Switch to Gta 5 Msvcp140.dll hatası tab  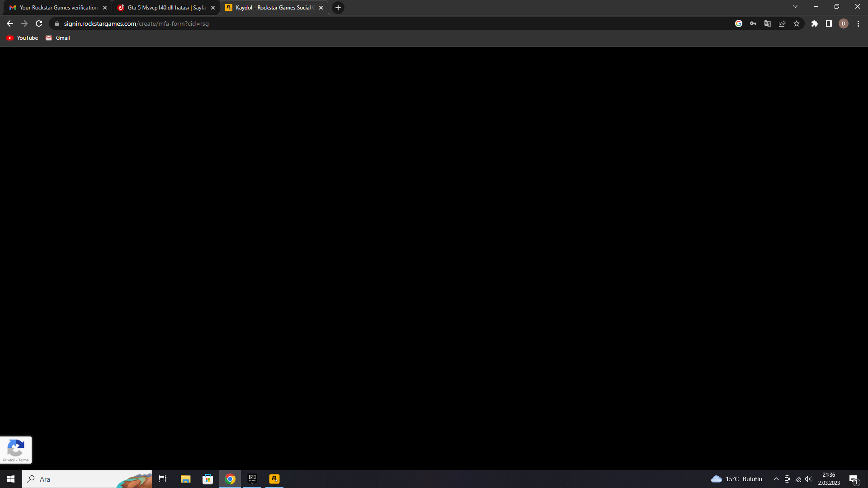166,8
